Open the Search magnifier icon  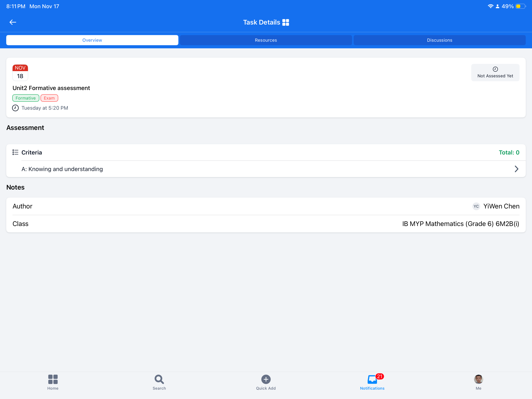tap(159, 379)
